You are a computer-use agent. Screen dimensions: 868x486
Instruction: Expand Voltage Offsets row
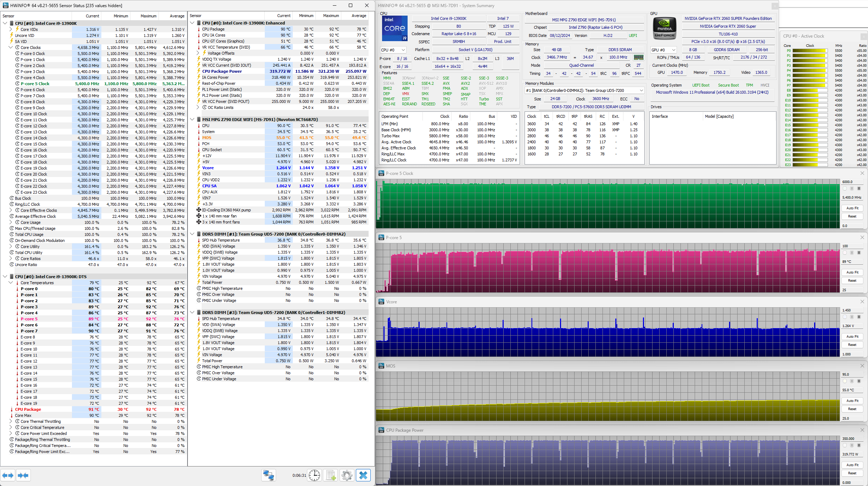click(198, 53)
